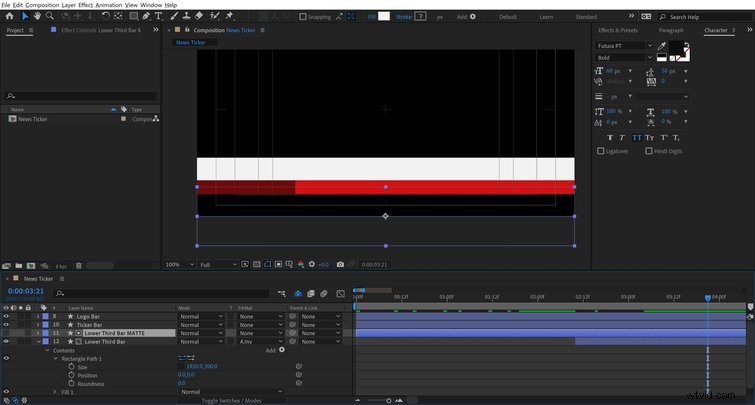Open the Window menu
755x405 pixels.
coord(151,5)
